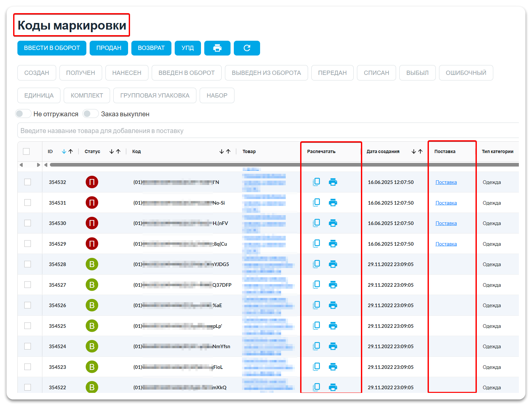Print code for row 354528

333,264
